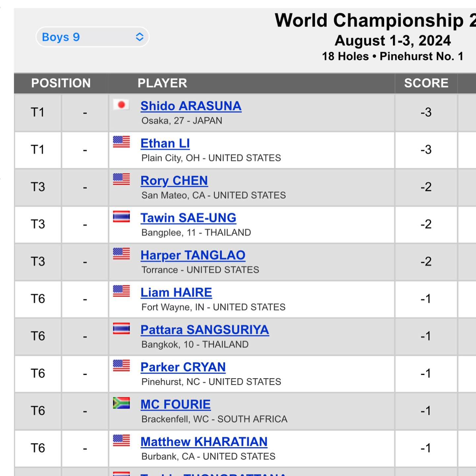The width and height of the screenshot is (476, 476).
Task: Open Rory CHEN player link
Action: (x=174, y=181)
